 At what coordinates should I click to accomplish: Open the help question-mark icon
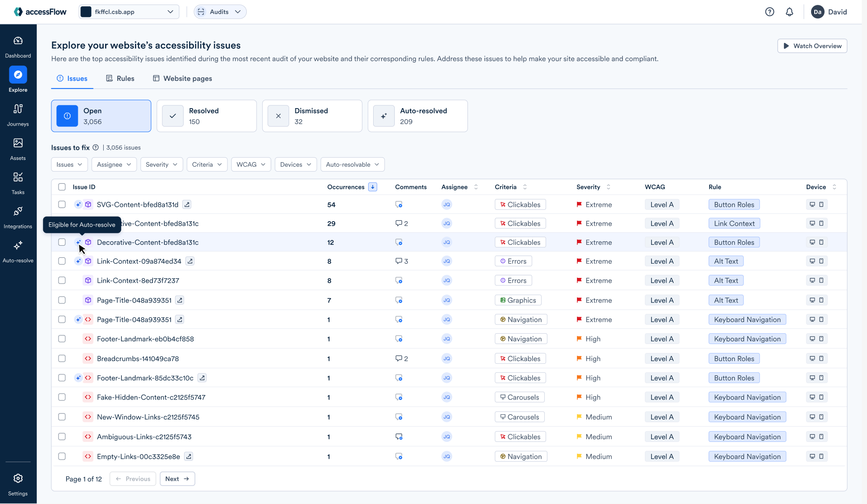[x=770, y=12]
